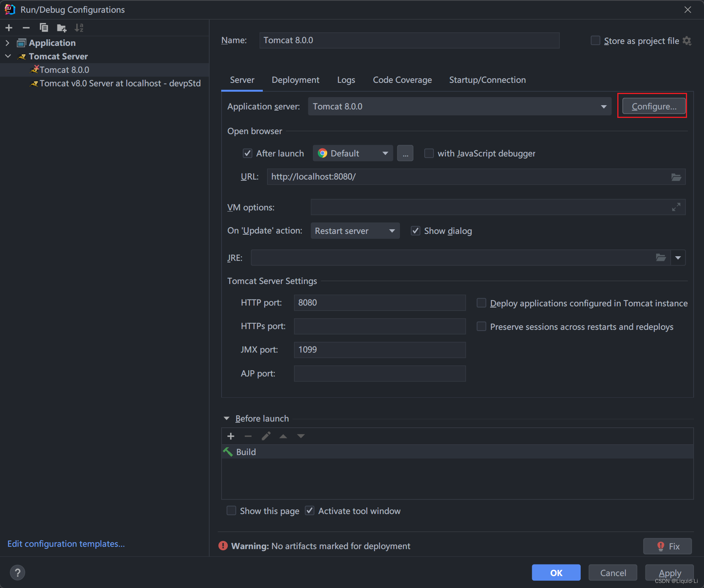704x588 pixels.
Task: Click the AJP port field
Action: tap(380, 373)
